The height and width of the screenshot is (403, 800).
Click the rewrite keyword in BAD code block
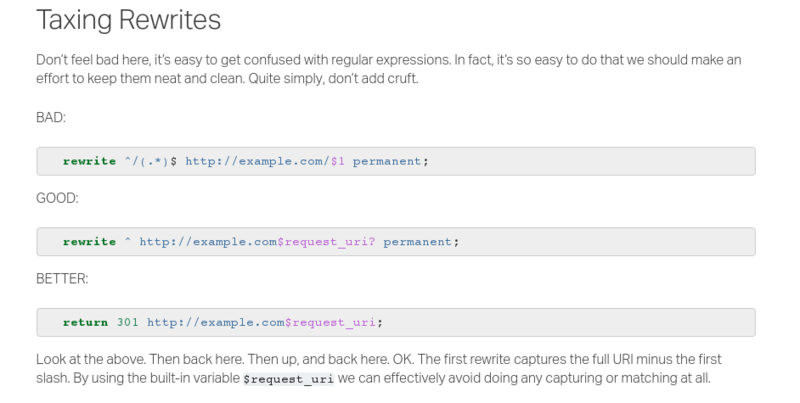[x=89, y=161]
